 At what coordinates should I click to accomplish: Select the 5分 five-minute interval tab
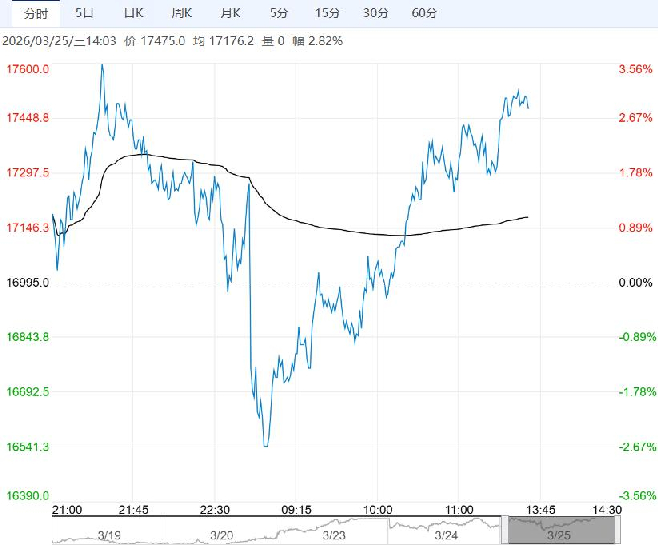[277, 13]
